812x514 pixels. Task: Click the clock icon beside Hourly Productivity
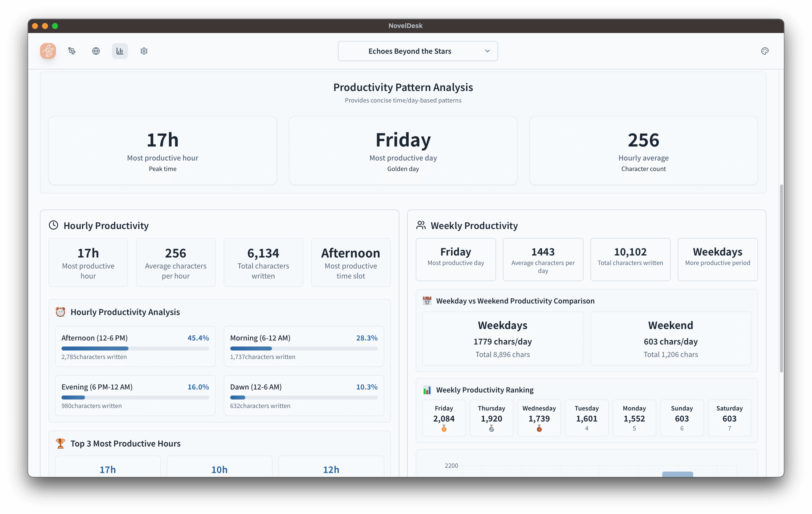click(53, 225)
